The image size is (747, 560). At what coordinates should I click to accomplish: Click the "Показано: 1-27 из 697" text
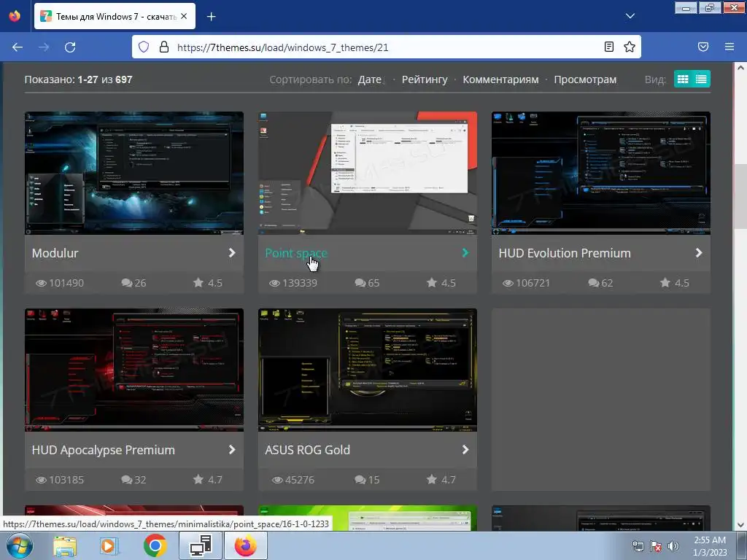(x=79, y=79)
